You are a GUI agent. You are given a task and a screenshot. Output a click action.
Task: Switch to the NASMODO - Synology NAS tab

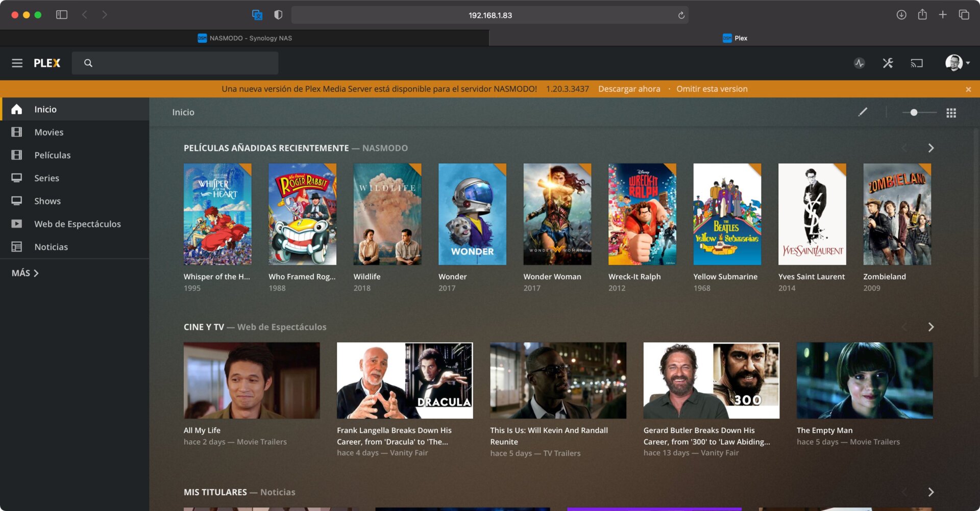(x=245, y=38)
